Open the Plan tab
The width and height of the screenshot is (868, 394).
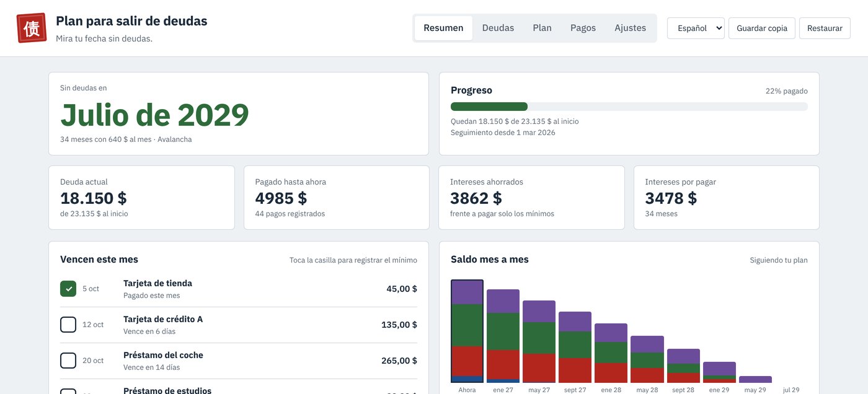(542, 28)
